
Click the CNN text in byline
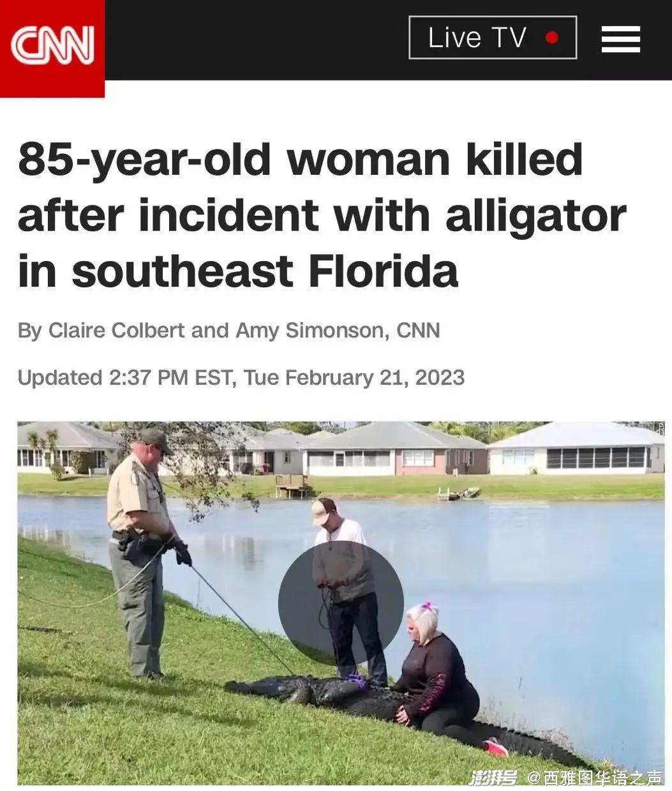tap(418, 331)
